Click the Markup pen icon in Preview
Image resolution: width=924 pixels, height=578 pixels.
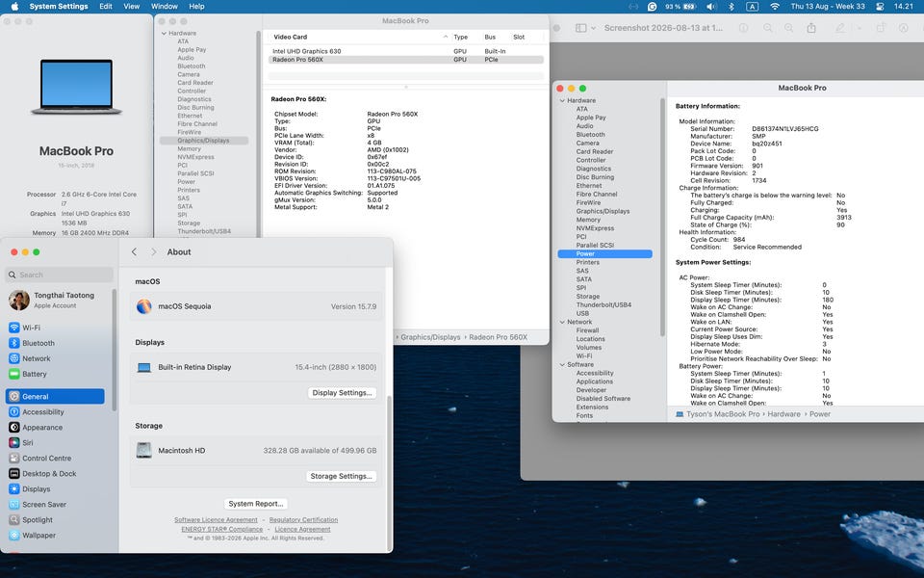click(839, 28)
